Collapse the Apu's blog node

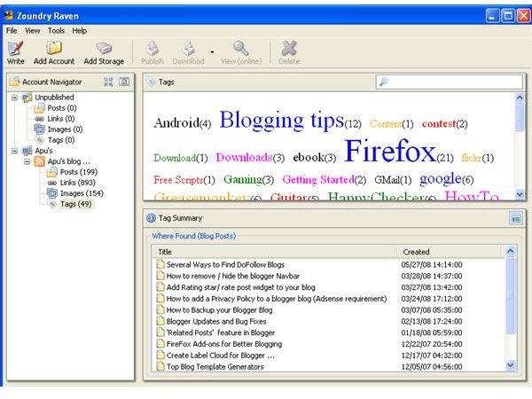[27, 161]
